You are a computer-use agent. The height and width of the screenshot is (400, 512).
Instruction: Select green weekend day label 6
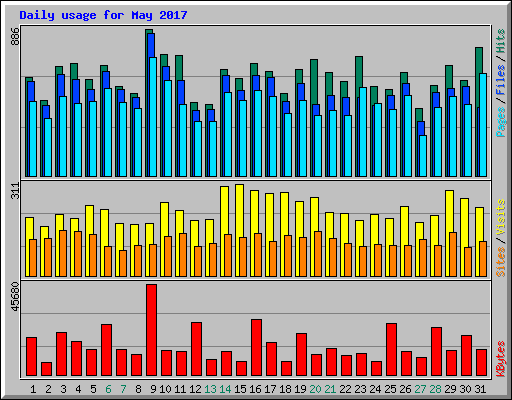108,389
